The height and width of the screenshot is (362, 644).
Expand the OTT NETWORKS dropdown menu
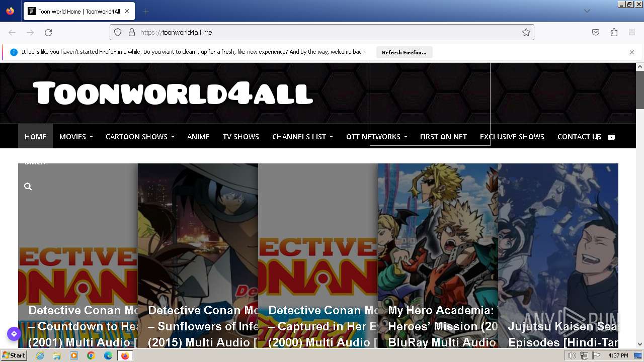pos(376,137)
